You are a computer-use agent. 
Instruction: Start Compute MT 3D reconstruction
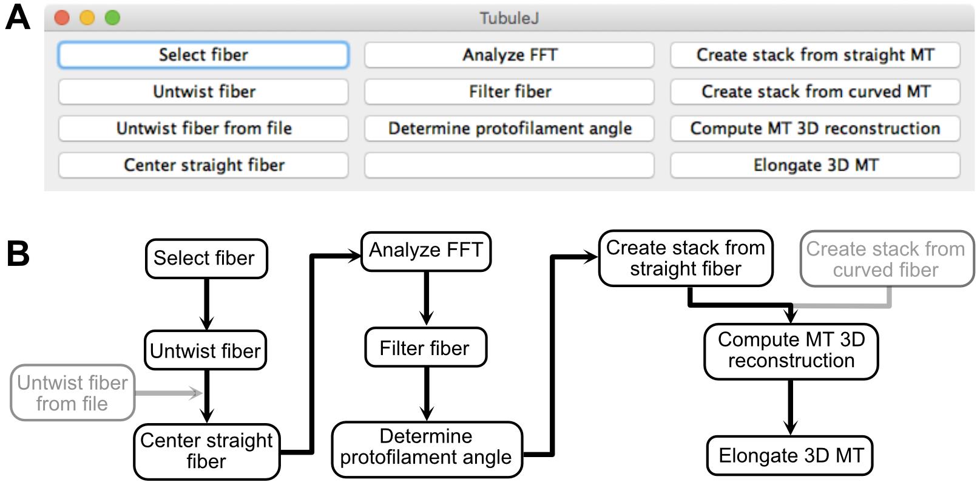point(815,129)
